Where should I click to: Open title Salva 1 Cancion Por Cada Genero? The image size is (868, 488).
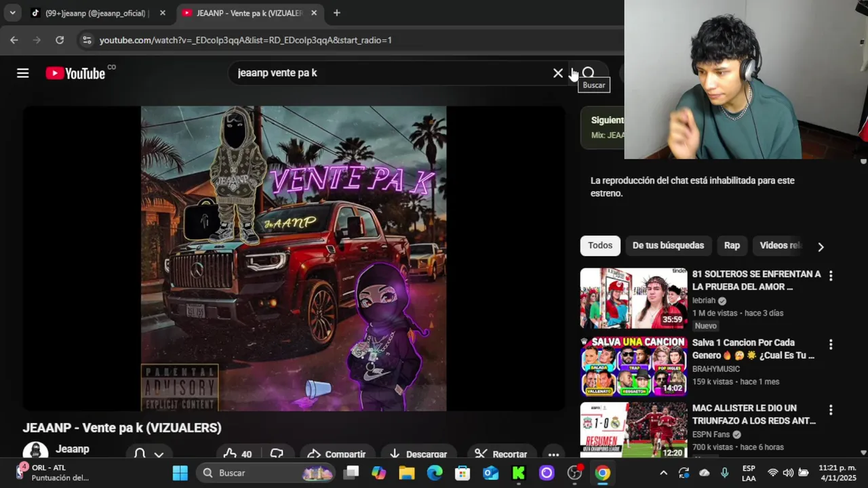click(753, 349)
